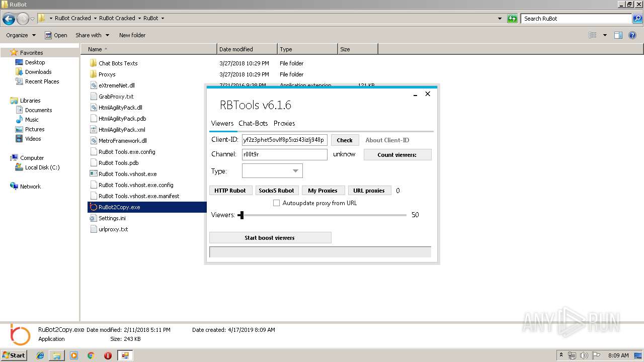
Task: Sort by Date modified column header
Action: [247, 49]
